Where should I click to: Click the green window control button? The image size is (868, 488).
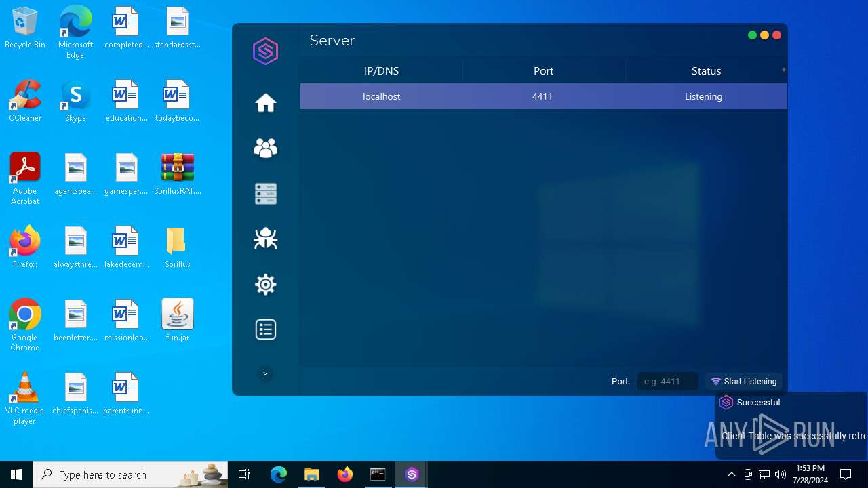pyautogui.click(x=752, y=35)
